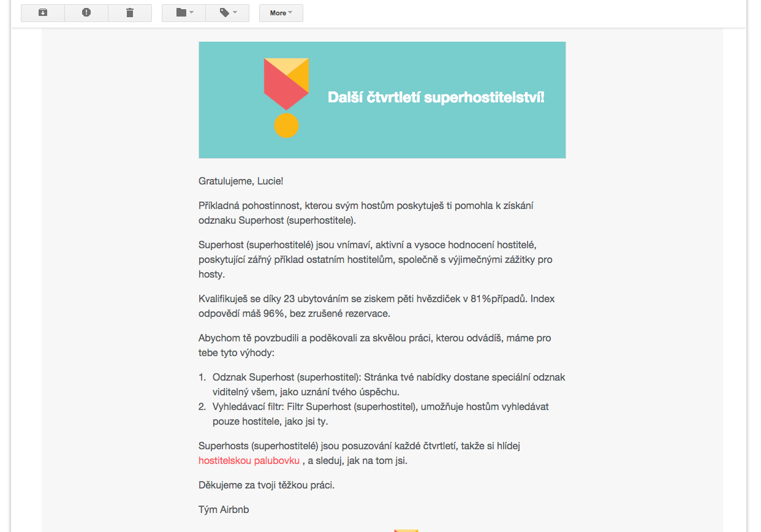Open the Move to folder dropdown
The width and height of the screenshot is (761, 532).
click(184, 13)
